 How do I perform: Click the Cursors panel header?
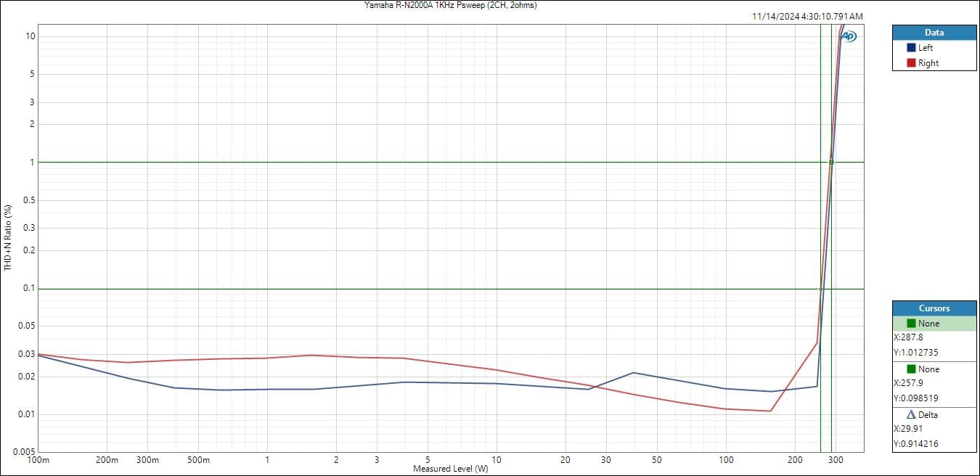click(934, 308)
